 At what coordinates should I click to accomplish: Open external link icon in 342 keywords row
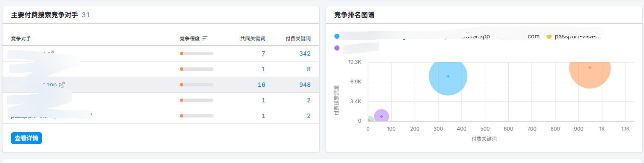(x=51, y=53)
